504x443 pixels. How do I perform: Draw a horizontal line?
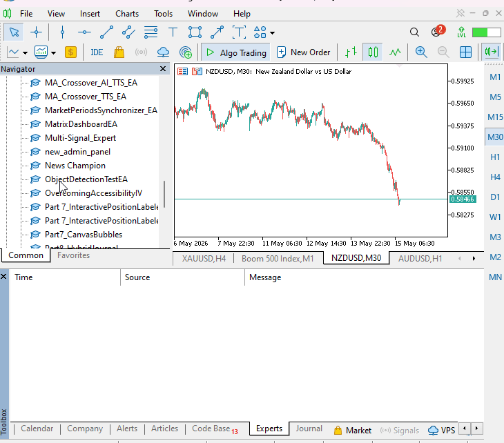point(84,32)
